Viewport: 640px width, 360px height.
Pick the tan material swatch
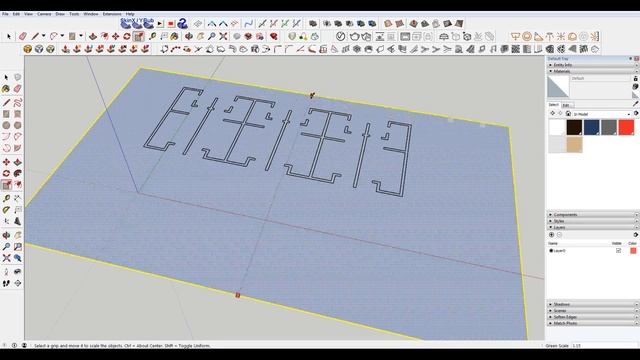(574, 144)
